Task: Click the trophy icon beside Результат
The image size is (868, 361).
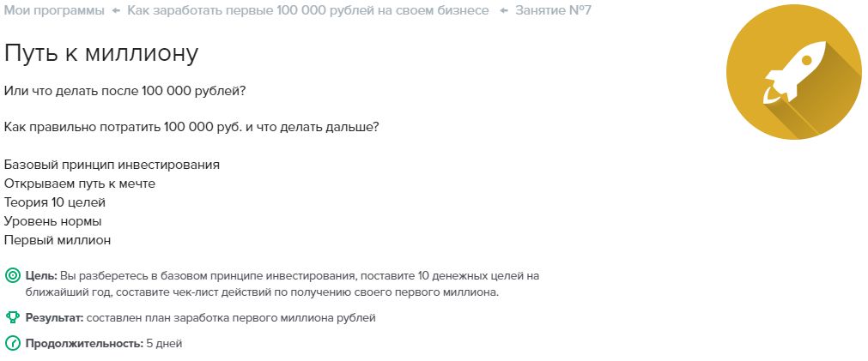Action: click(x=12, y=317)
